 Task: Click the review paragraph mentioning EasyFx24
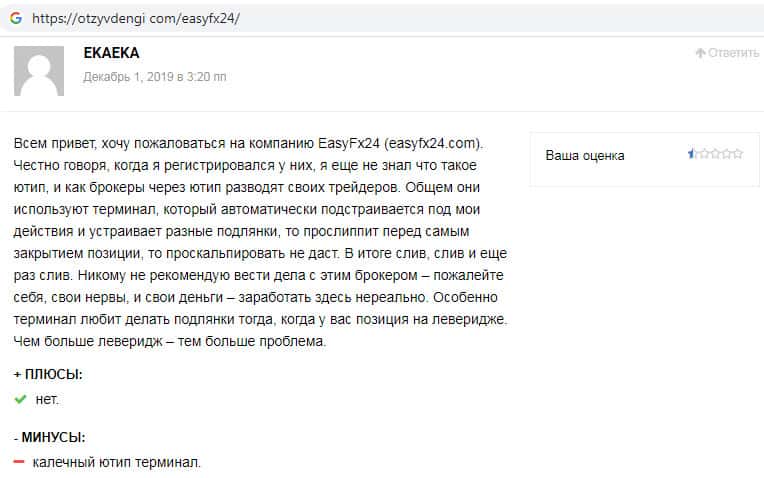coord(260,241)
